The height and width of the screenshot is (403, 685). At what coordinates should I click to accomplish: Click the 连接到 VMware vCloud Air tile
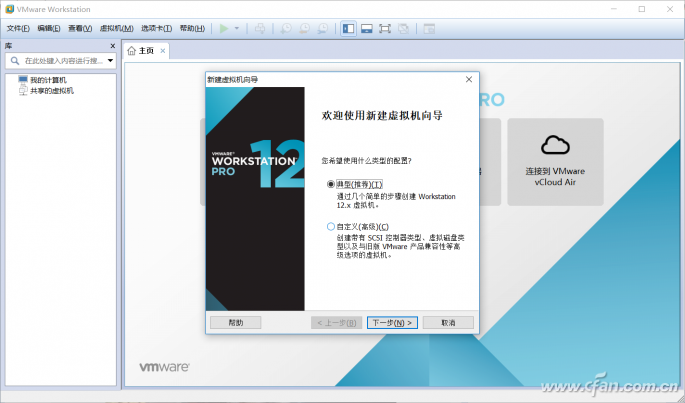[555, 162]
